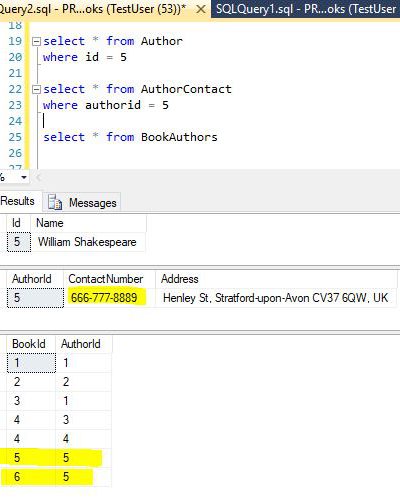Switch to the SQLQuery1.sql tab

point(306,9)
